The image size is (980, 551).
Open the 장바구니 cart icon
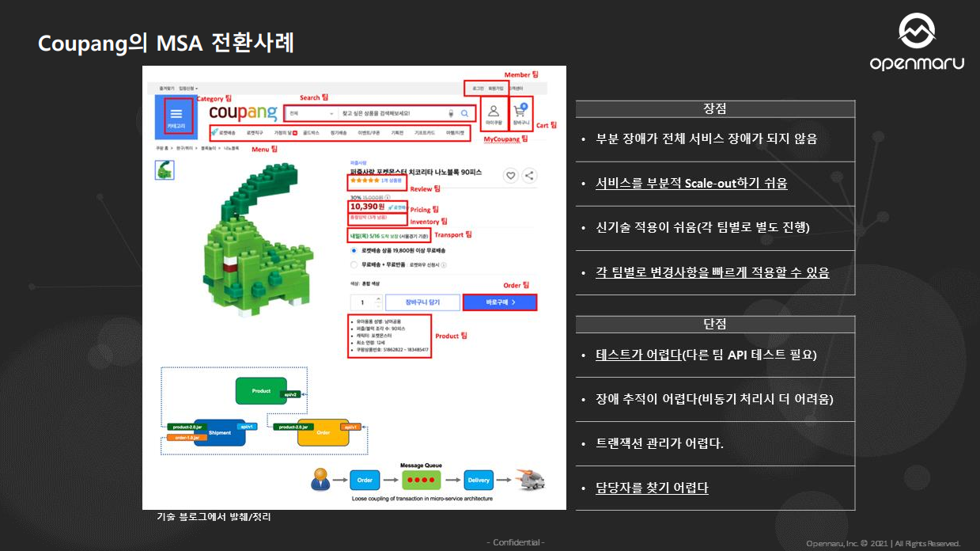(x=520, y=111)
